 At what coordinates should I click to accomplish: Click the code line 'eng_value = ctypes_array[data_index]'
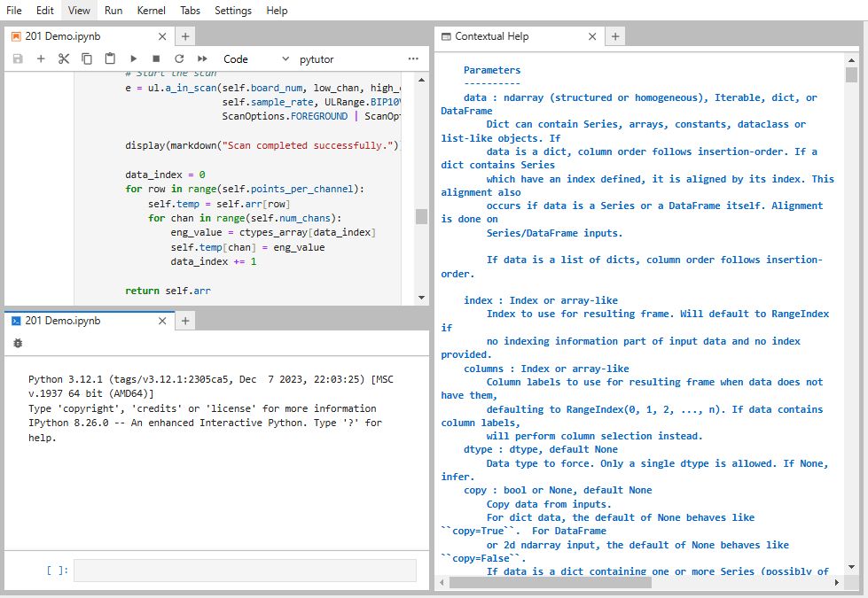click(x=273, y=232)
